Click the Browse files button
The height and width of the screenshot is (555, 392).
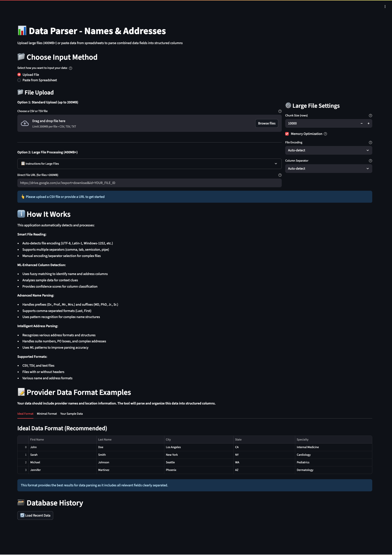coord(266,123)
